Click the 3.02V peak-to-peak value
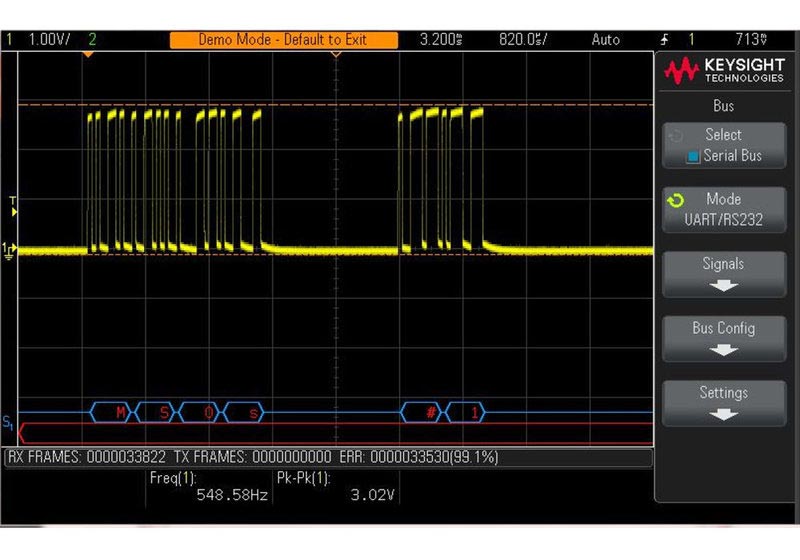Viewport: 800px width, 560px height. (372, 495)
